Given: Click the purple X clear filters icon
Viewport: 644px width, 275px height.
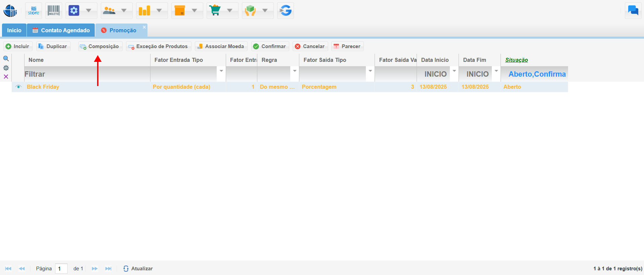Looking at the screenshot, I should (6, 77).
